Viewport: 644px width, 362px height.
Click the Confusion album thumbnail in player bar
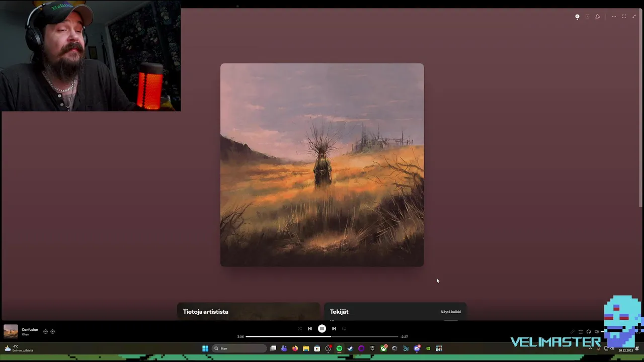[x=11, y=331]
